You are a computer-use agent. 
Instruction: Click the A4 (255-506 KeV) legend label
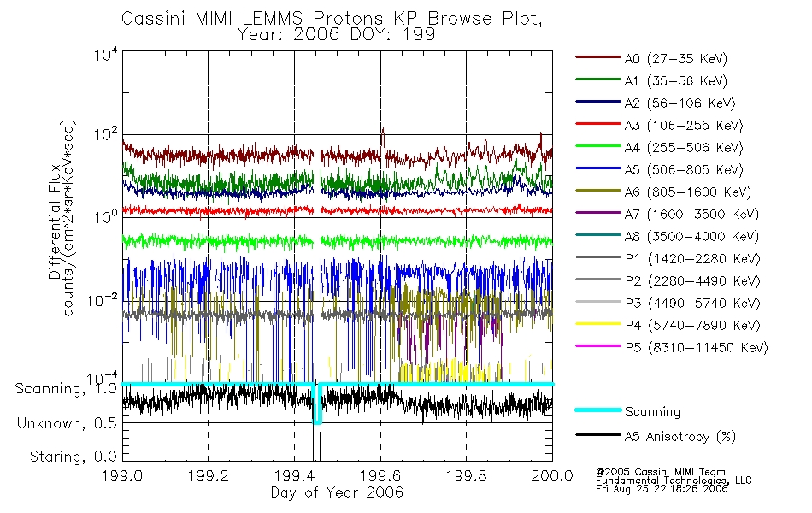coord(684,148)
